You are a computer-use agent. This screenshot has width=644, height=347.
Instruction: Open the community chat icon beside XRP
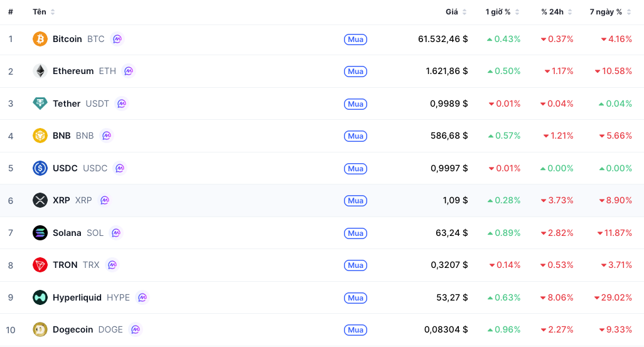point(105,200)
